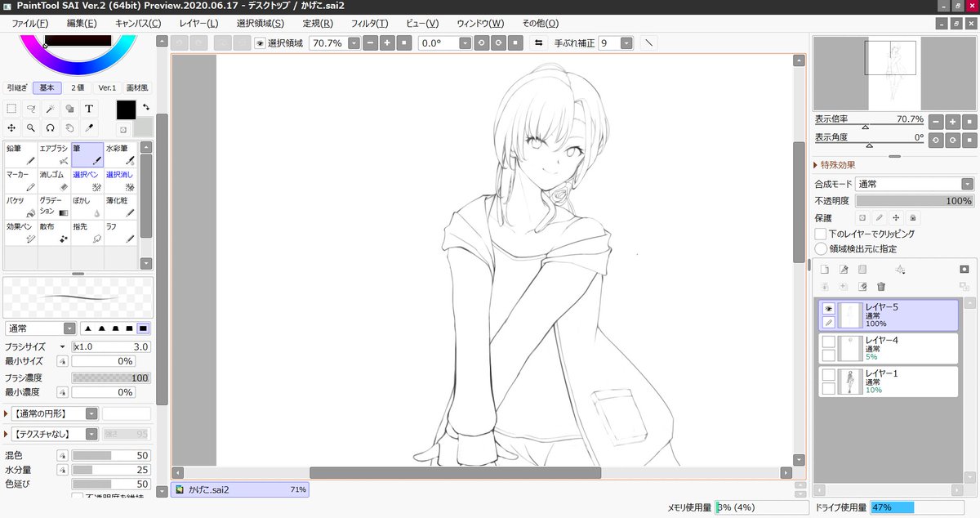980x518 pixels.
Task: Choose the 鉛筆 pencil brush
Action: click(20, 155)
